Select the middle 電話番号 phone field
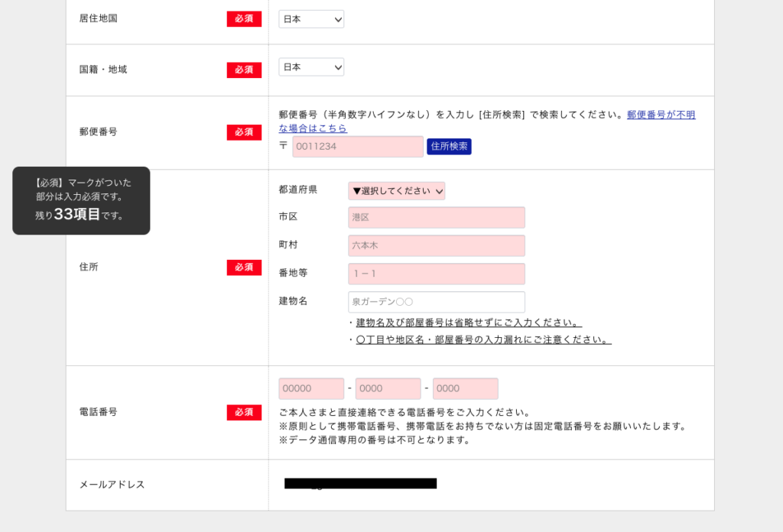The height and width of the screenshot is (532, 783). [x=388, y=388]
